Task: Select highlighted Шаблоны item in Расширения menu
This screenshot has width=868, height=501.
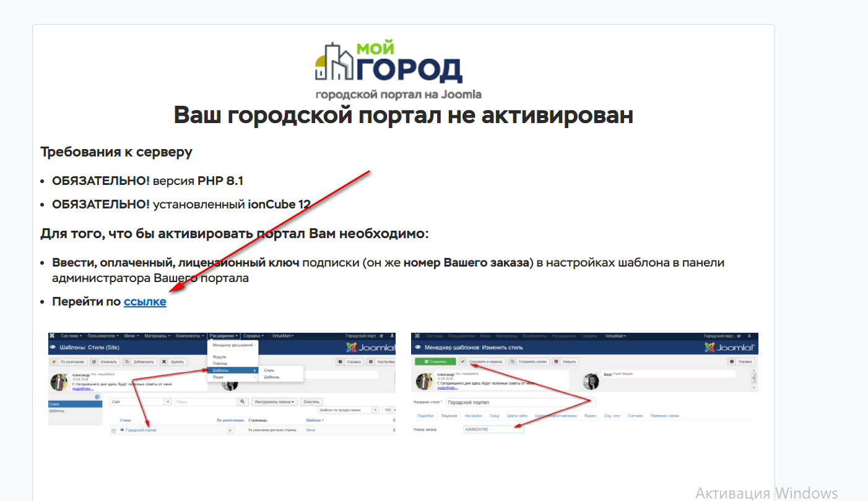Action: 232,370
